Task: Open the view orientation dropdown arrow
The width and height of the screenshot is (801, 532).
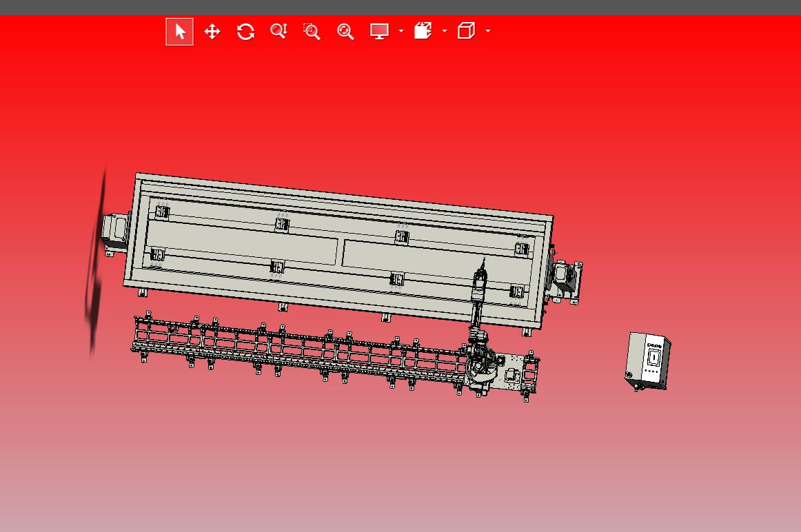Action: coord(488,31)
